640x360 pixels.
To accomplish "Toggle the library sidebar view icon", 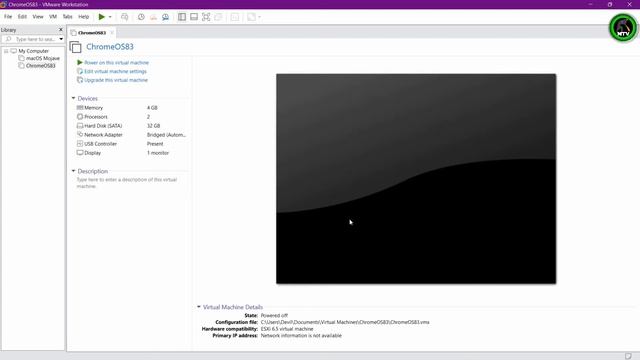I will pos(182,17).
